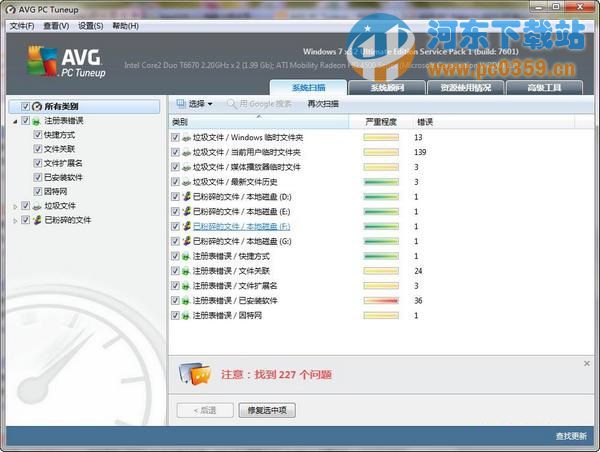
Task: Click severity bar of 注册表错误 / 已安装软件
Action: [x=381, y=301]
